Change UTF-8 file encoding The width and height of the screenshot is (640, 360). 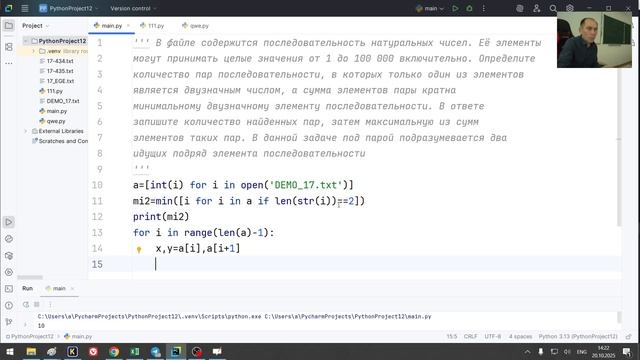[x=493, y=336]
